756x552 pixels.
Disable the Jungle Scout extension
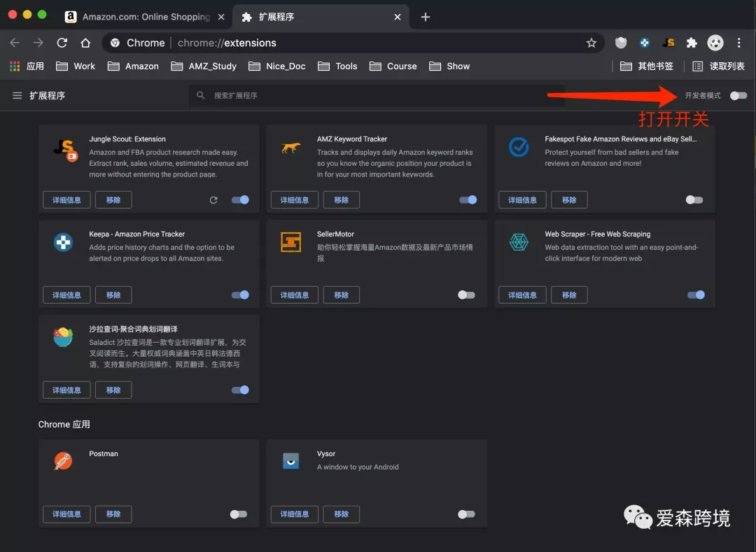tap(240, 200)
